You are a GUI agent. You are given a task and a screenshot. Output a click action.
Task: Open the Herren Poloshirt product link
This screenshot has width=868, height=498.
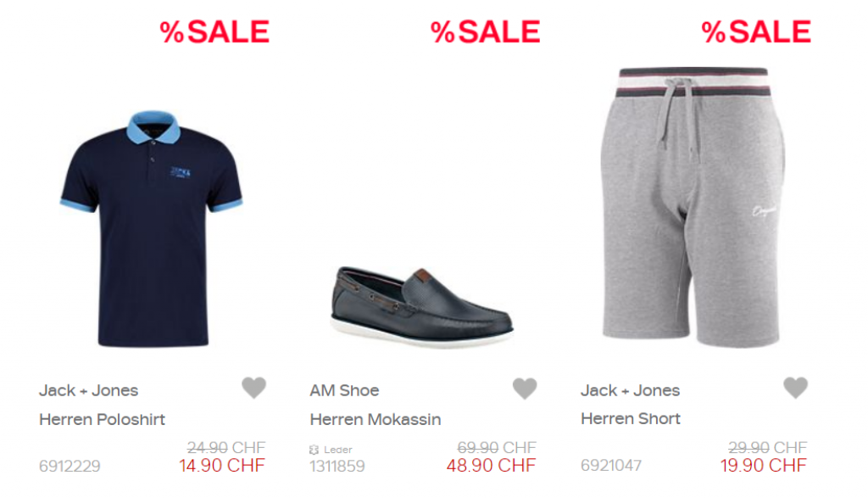pyautogui.click(x=102, y=419)
